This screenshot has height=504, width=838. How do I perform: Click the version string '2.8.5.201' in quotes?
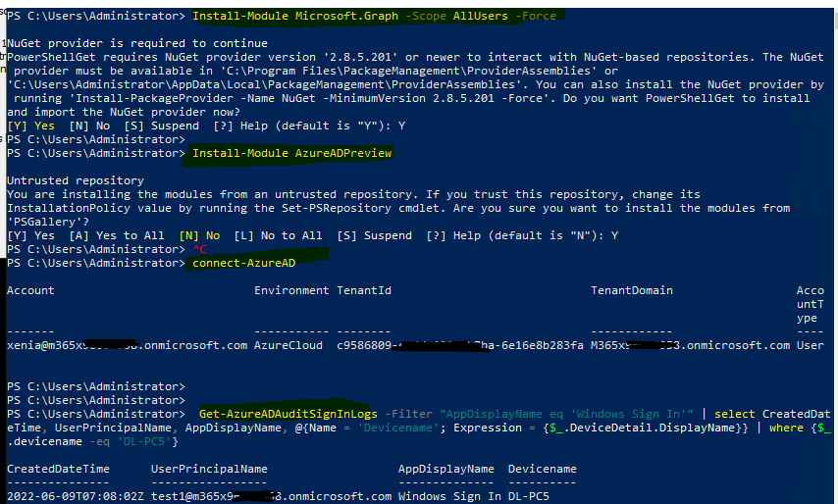pyautogui.click(x=361, y=57)
